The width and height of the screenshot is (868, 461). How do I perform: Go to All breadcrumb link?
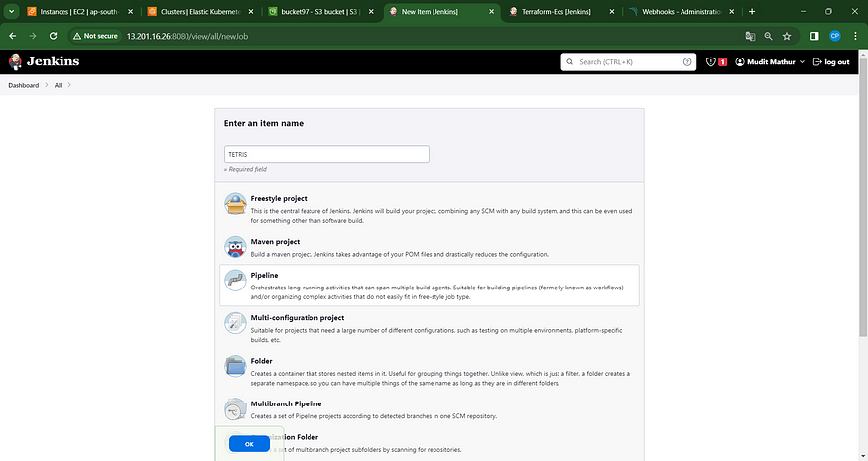click(x=59, y=85)
